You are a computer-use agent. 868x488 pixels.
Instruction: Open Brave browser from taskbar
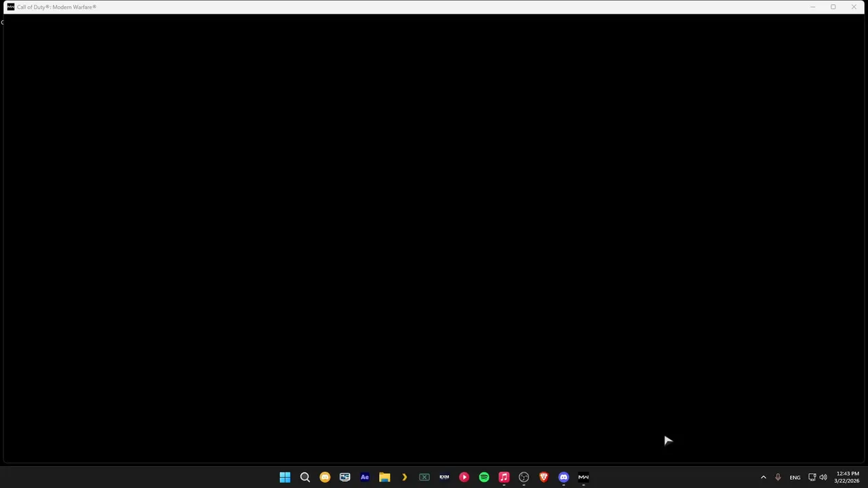pyautogui.click(x=544, y=477)
